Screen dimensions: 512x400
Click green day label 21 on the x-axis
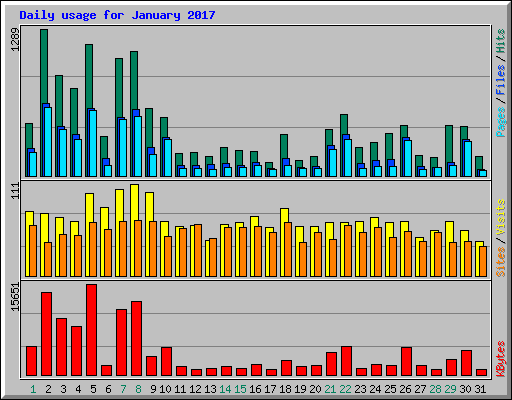click(330, 389)
